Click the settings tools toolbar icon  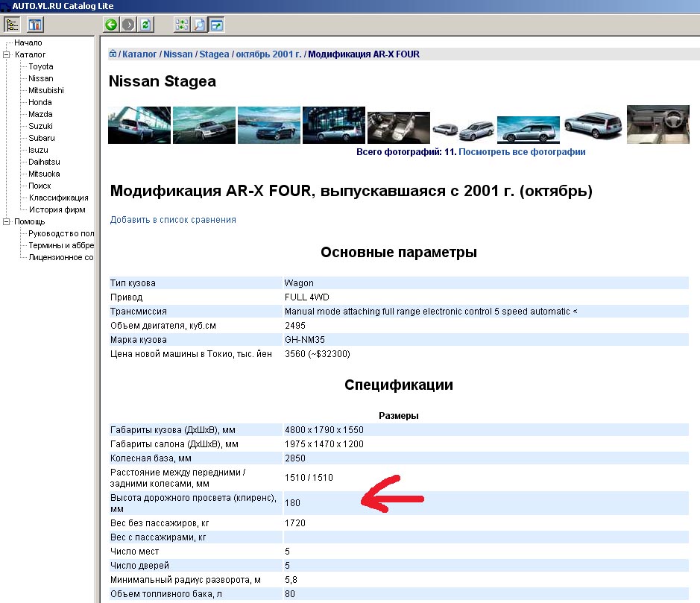[x=35, y=25]
